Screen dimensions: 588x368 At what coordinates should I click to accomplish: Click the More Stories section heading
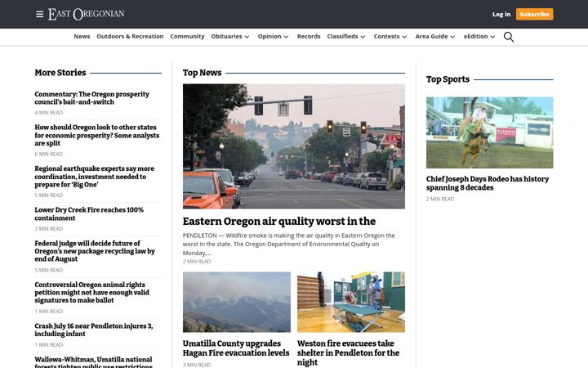pos(60,73)
